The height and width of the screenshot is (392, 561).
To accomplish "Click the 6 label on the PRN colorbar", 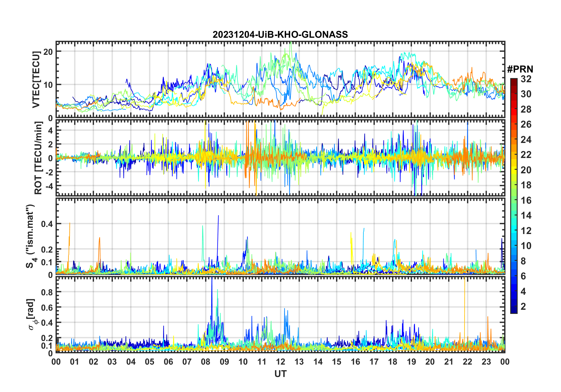I will point(523,276).
